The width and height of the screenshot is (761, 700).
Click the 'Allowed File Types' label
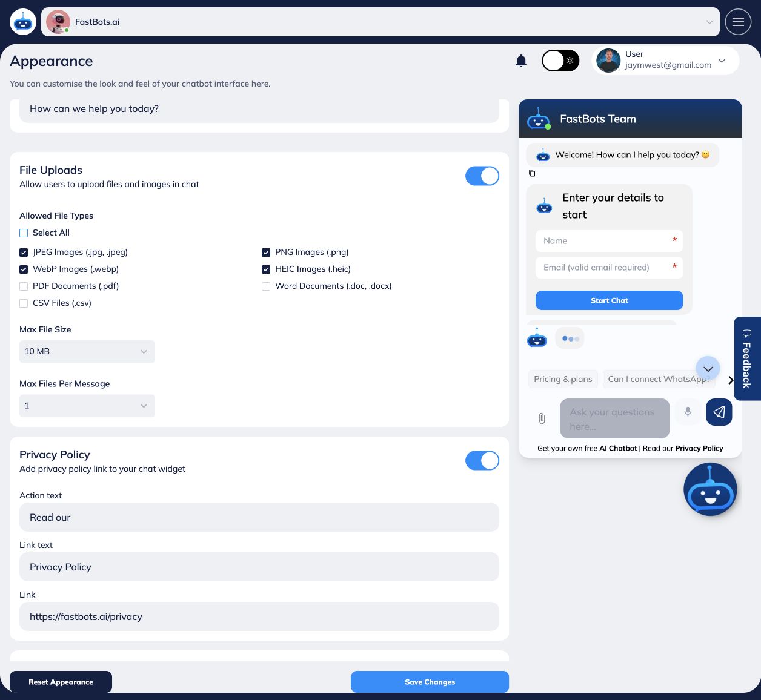56,216
